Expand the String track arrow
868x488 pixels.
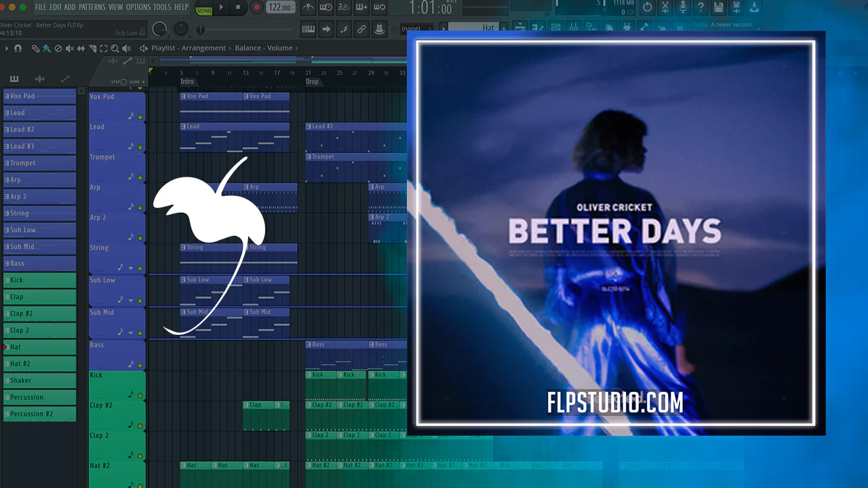[131, 268]
